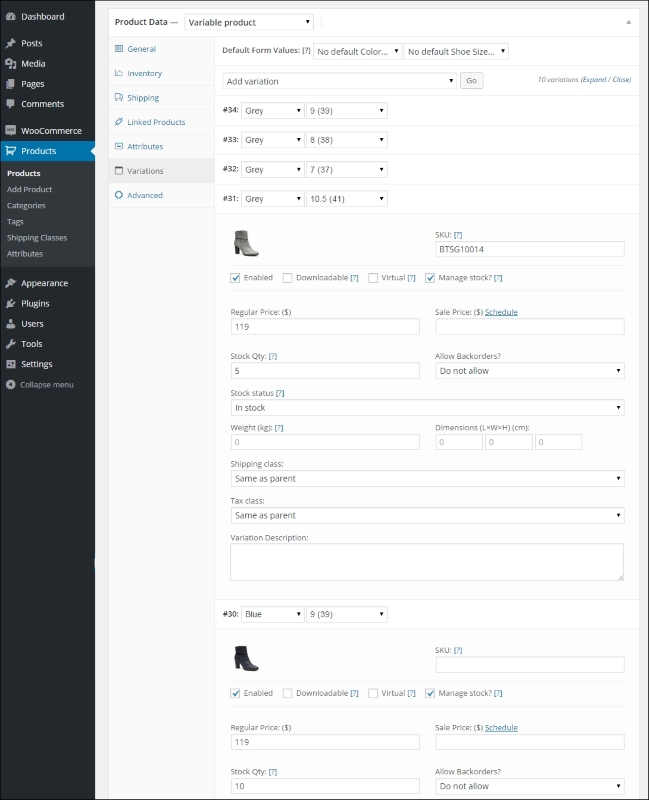Viewport: 649px width, 800px height.
Task: Open Blue color dropdown for variation #30
Action: pos(273,614)
